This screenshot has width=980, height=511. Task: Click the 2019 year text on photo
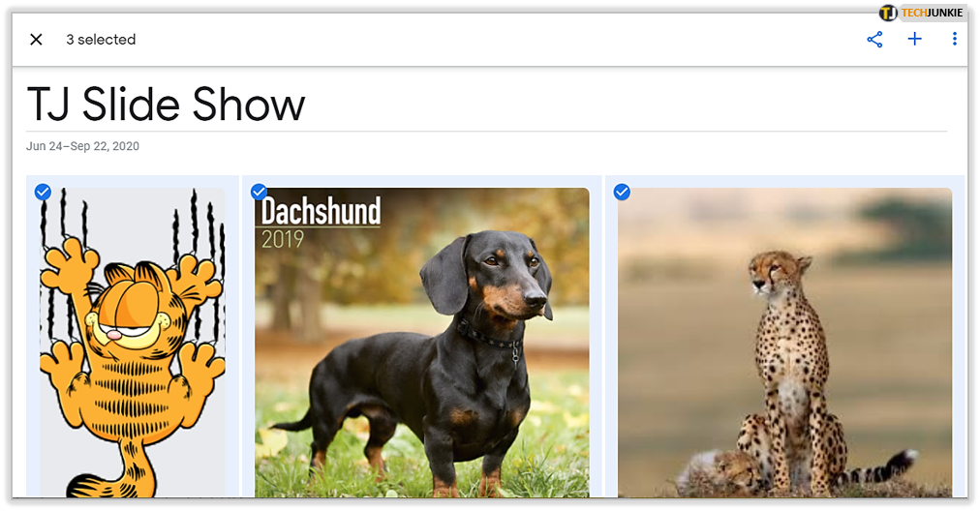click(283, 239)
